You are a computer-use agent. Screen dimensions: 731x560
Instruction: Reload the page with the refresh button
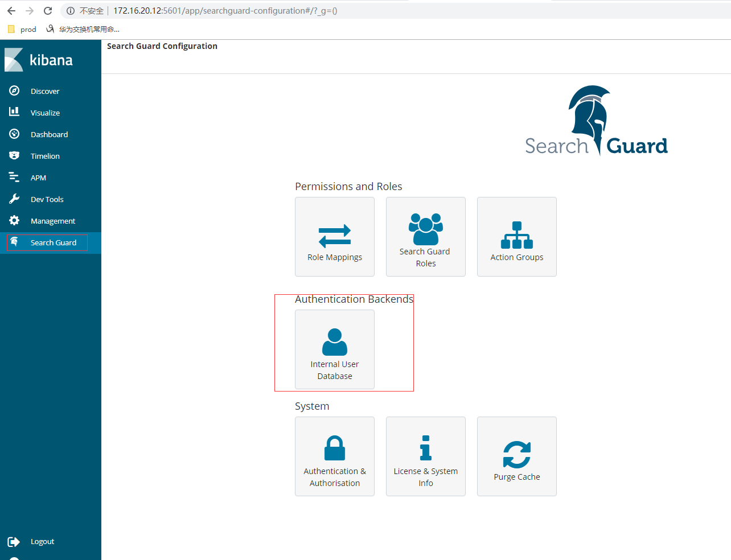(48, 11)
